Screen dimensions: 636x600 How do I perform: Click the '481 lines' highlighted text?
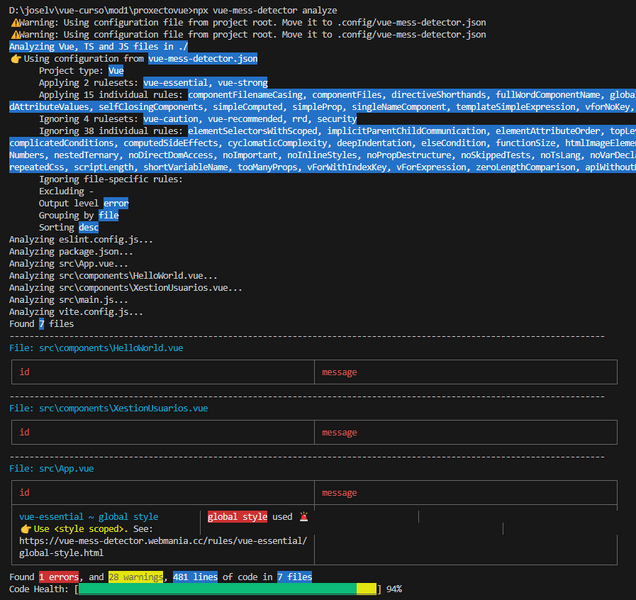(195, 577)
